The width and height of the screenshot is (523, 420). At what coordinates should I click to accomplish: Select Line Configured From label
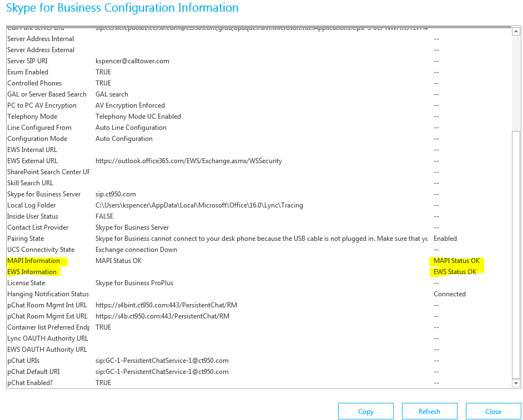point(39,128)
